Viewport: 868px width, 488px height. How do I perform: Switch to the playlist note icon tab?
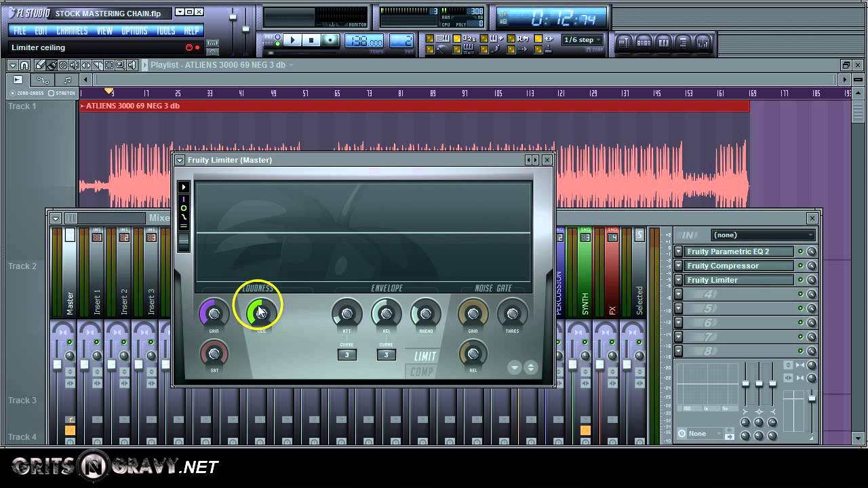[68, 80]
